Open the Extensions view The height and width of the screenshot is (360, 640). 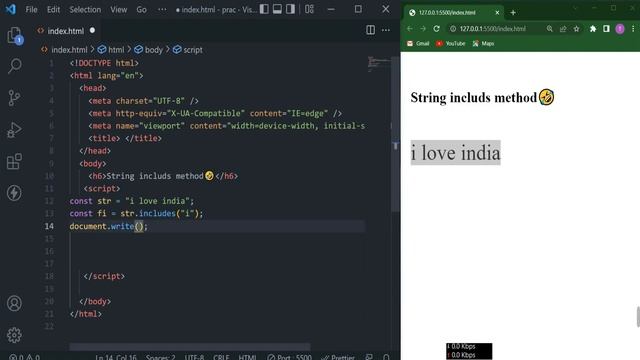coord(14,161)
